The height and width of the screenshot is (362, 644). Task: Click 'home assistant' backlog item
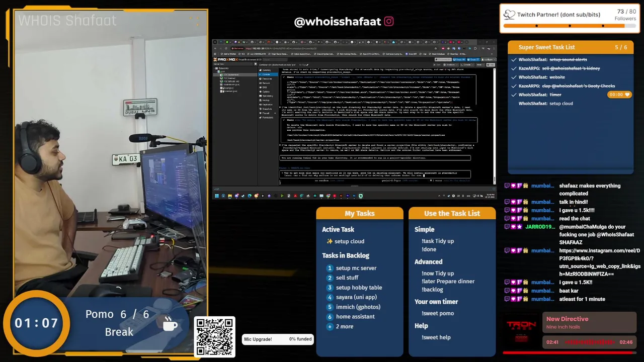pos(355,317)
